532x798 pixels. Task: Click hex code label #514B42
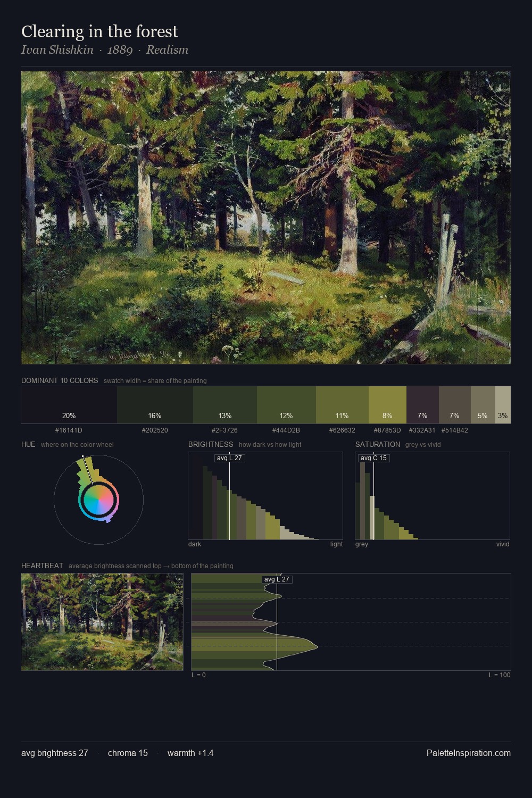click(454, 430)
